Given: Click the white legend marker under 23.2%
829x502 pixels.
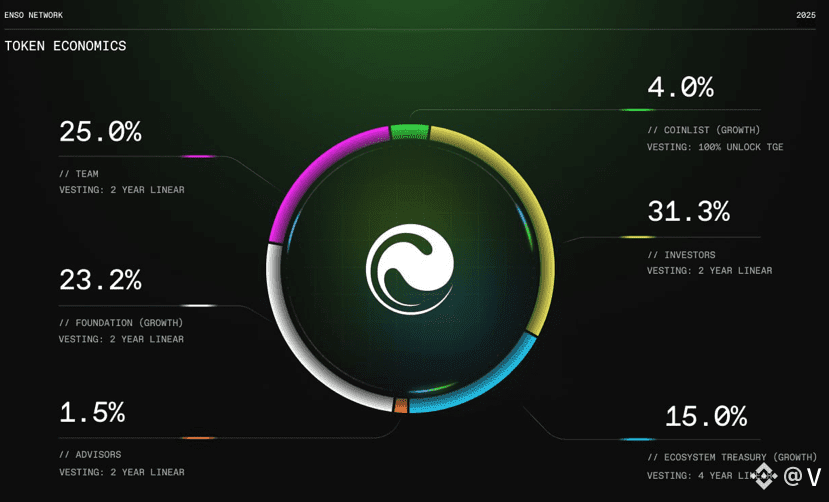Looking at the screenshot, I should tap(198, 305).
